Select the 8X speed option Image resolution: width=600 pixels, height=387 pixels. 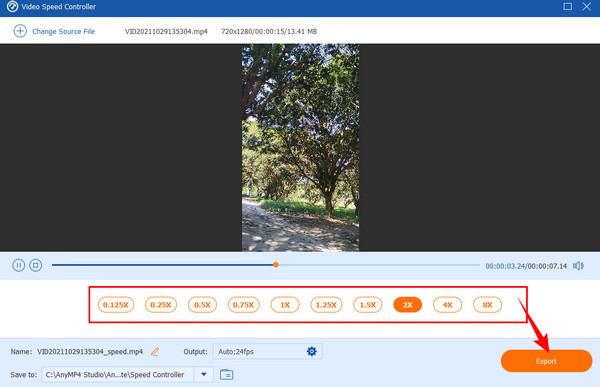pos(487,305)
